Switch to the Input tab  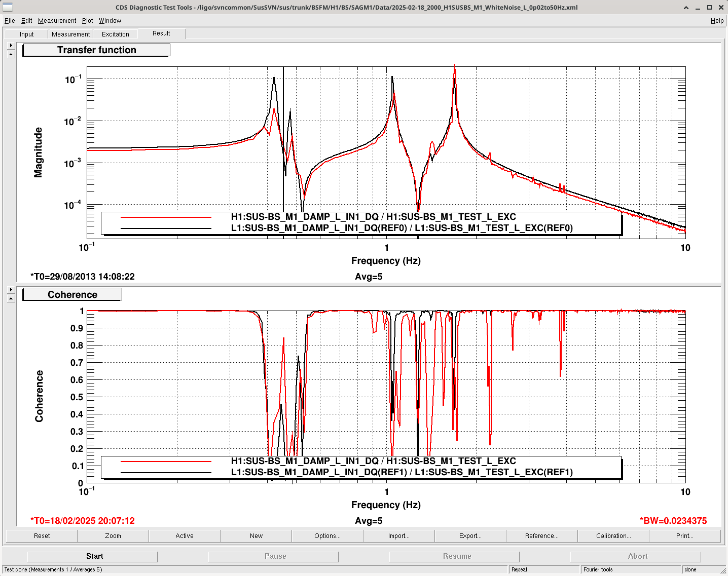pos(27,34)
